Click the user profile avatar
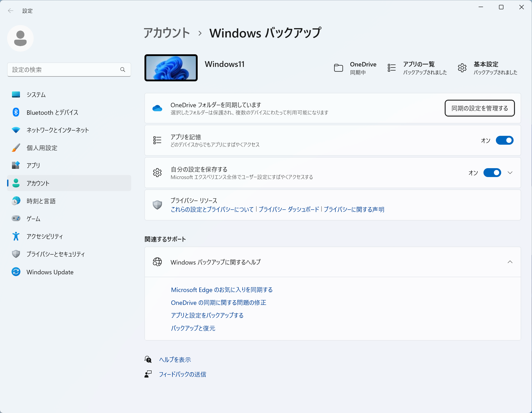The width and height of the screenshot is (532, 413). (20, 39)
